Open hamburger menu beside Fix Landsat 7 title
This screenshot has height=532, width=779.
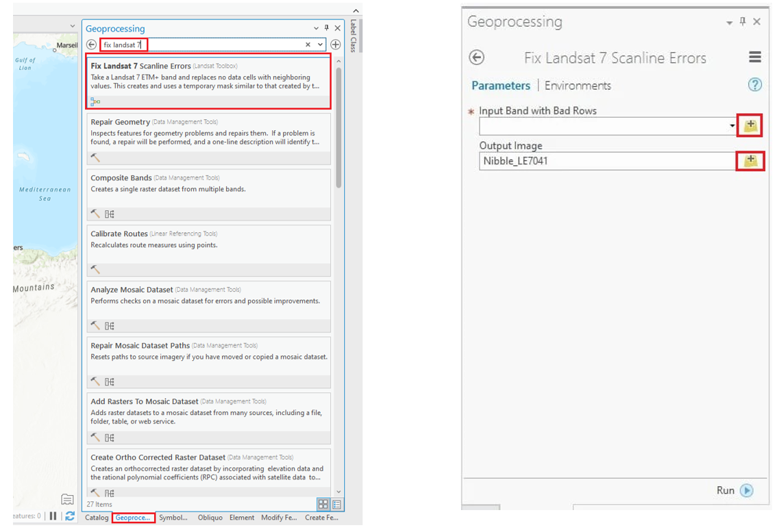coord(754,58)
